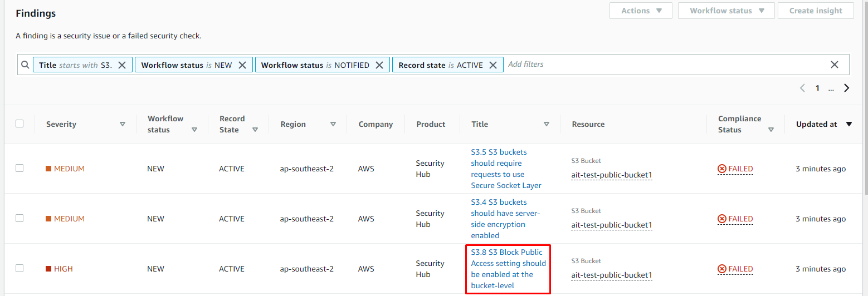Click 3 minutes ago in S3.8 row
The image size is (868, 296).
[821, 269]
